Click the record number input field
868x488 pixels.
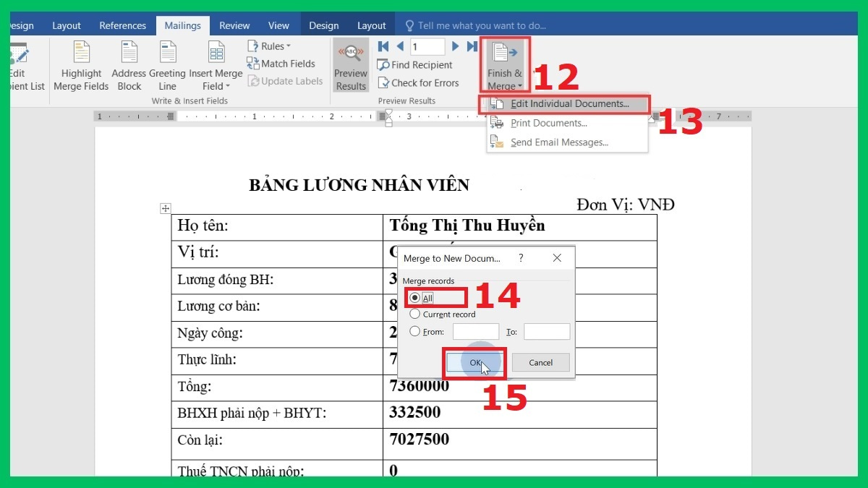(x=427, y=46)
